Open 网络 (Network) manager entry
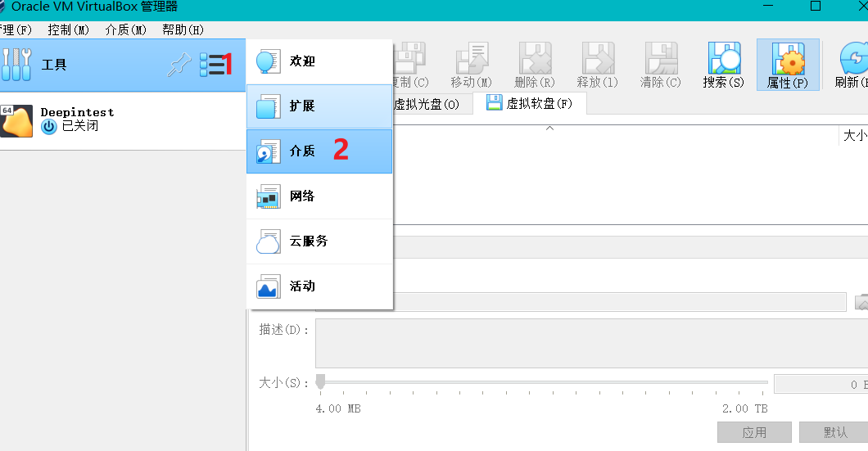 tap(319, 196)
